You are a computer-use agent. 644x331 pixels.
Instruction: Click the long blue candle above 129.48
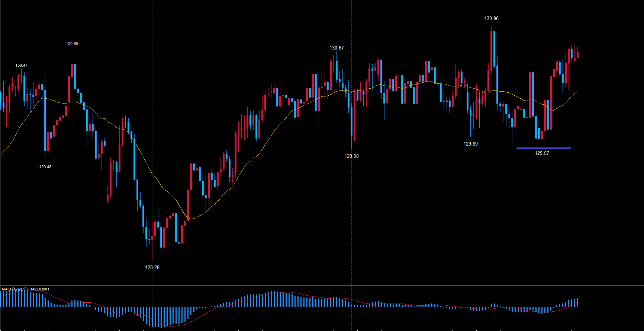pos(45,119)
